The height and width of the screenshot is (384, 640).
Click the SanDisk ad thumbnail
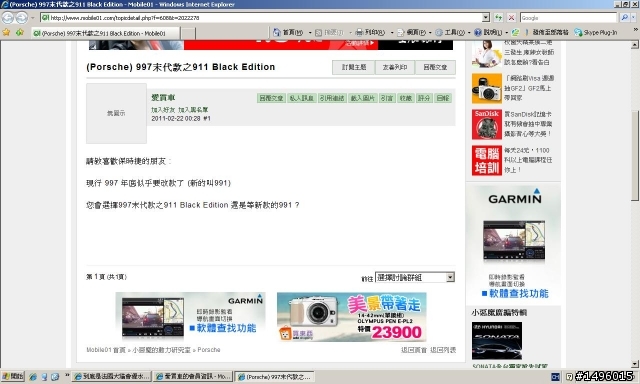[487, 124]
